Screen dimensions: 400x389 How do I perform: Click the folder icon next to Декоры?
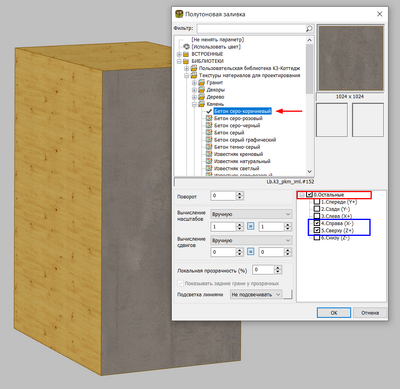point(201,90)
